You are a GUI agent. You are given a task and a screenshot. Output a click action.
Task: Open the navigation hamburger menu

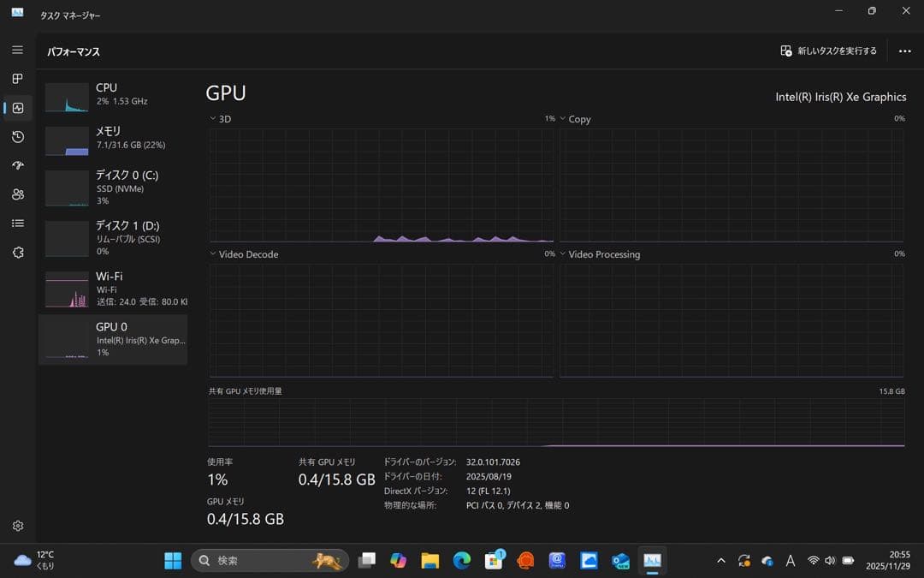(x=17, y=50)
